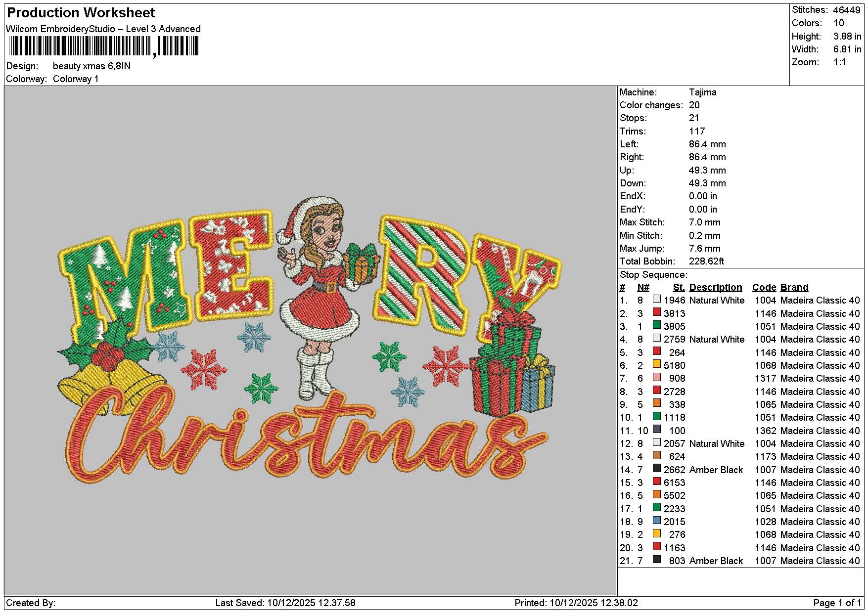The width and height of the screenshot is (868, 613).
Task: Click the Colors value "10" in the header
Action: (x=839, y=23)
